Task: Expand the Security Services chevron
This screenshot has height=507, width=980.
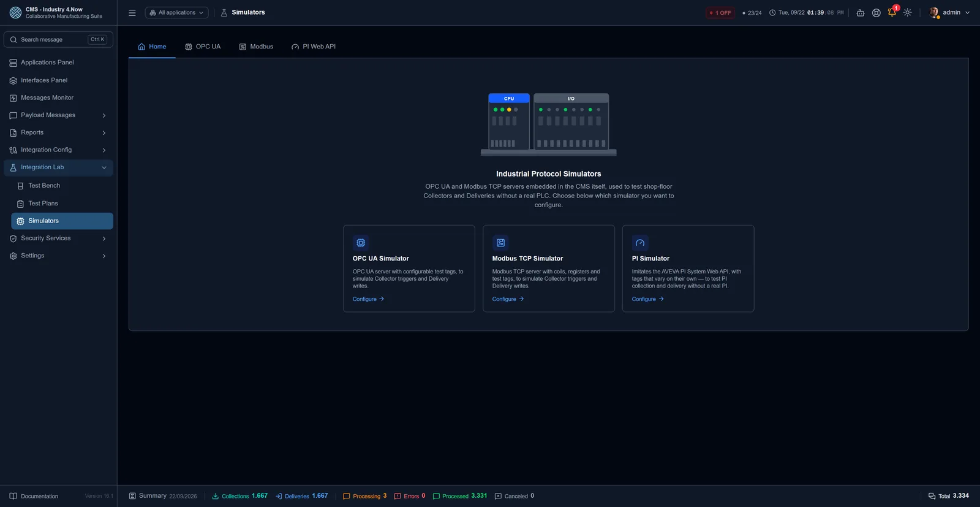Action: [104, 238]
